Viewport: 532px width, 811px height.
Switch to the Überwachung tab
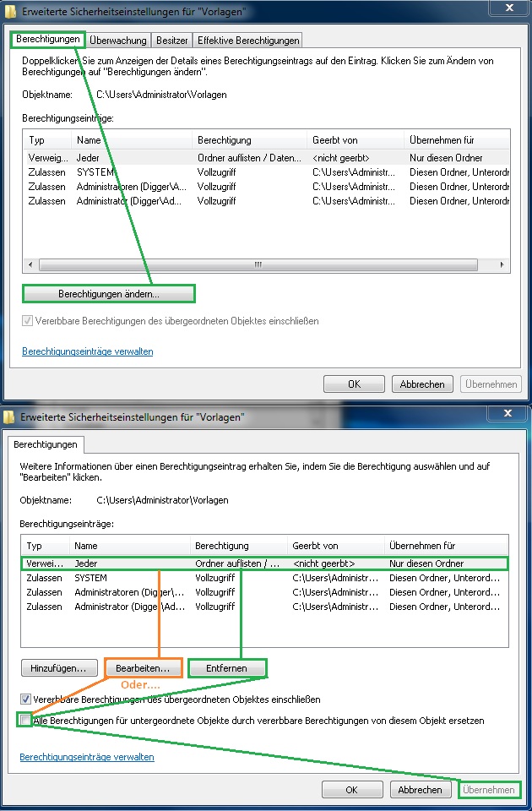[118, 41]
